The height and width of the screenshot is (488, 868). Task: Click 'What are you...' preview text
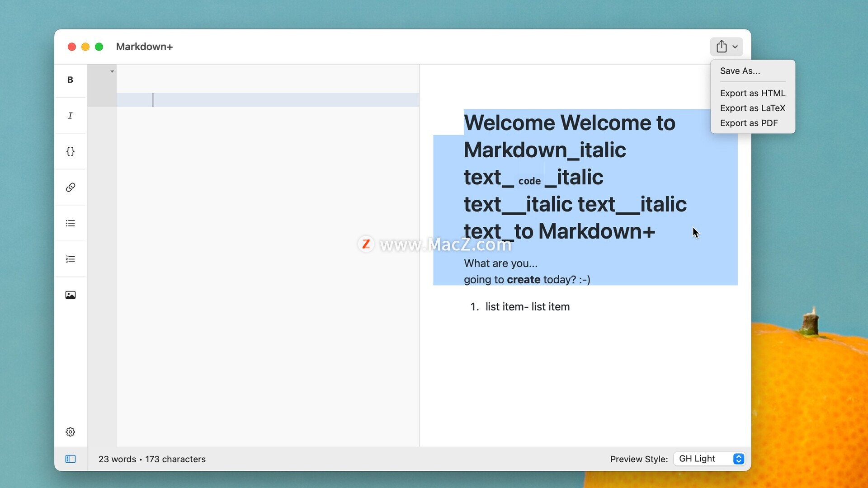tap(500, 263)
